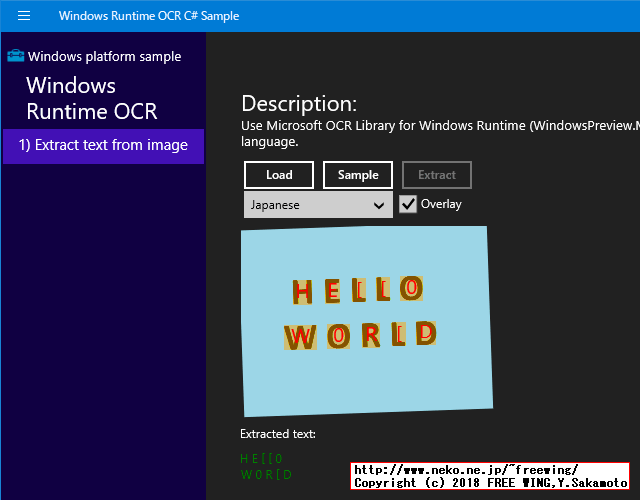Open the hamburger navigation menu
The width and height of the screenshot is (640, 500).
24,16
